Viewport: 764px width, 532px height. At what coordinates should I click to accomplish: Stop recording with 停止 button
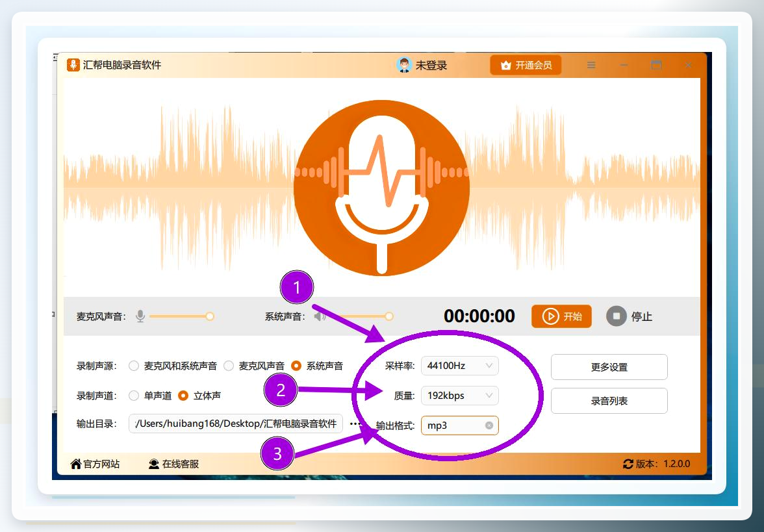coord(629,316)
